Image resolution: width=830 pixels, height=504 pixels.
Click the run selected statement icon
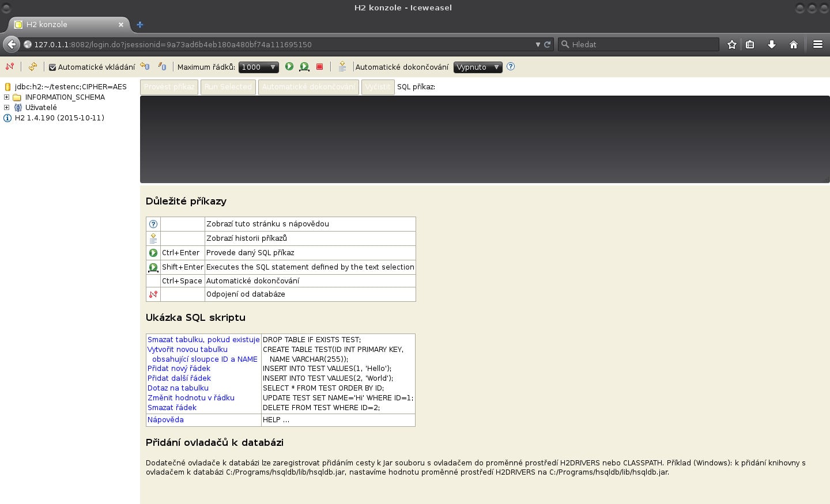304,67
